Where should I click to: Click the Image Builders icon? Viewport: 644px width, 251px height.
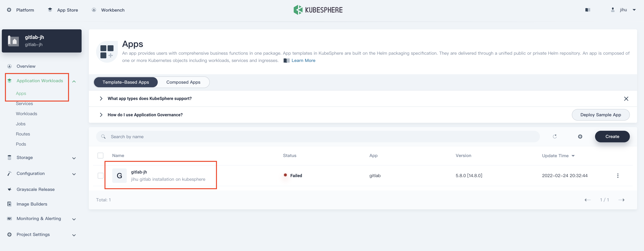(9, 204)
